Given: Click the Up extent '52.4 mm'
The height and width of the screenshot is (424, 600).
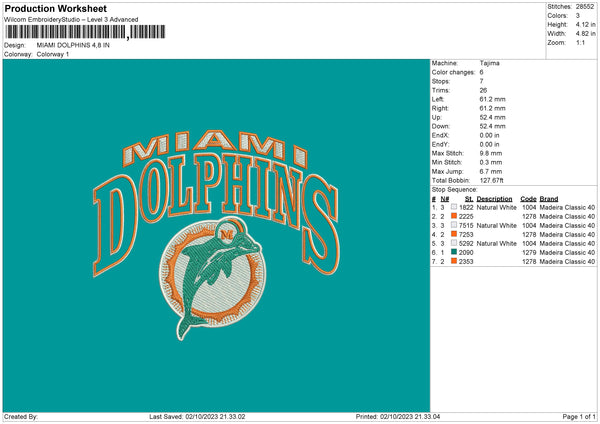Looking at the screenshot, I should tap(492, 117).
